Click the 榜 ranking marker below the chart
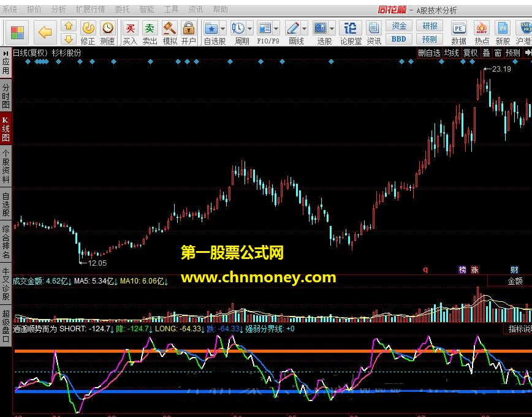Image resolution: width=532 pixels, height=417 pixels. click(x=463, y=269)
